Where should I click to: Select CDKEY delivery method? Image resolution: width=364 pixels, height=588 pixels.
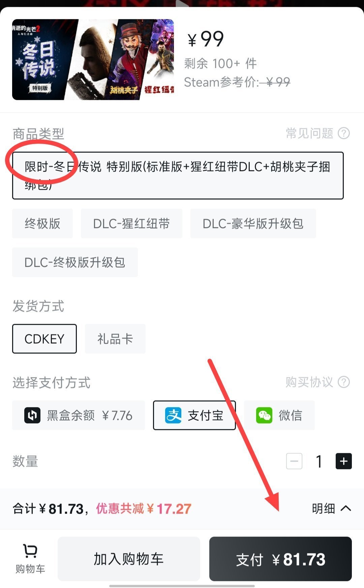(44, 339)
